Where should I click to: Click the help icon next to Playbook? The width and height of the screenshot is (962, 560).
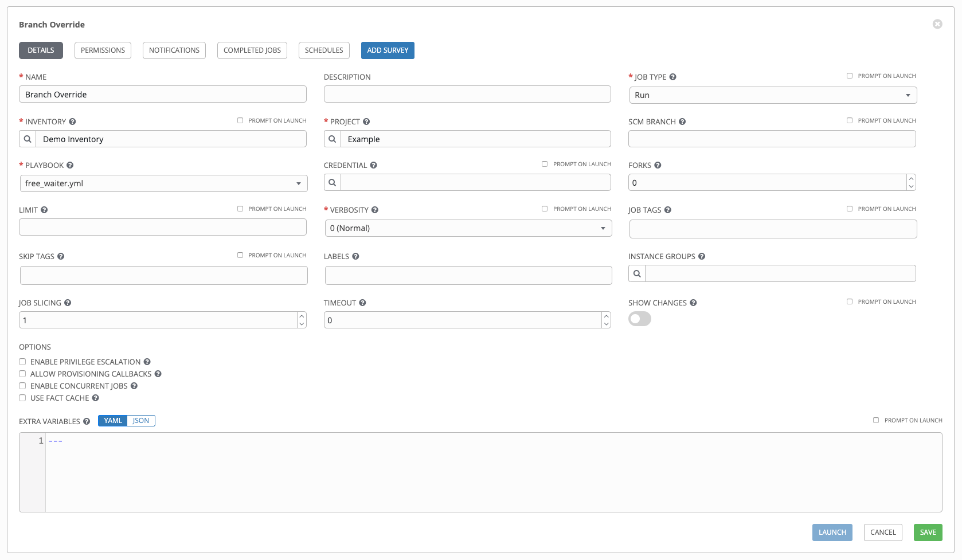point(70,165)
